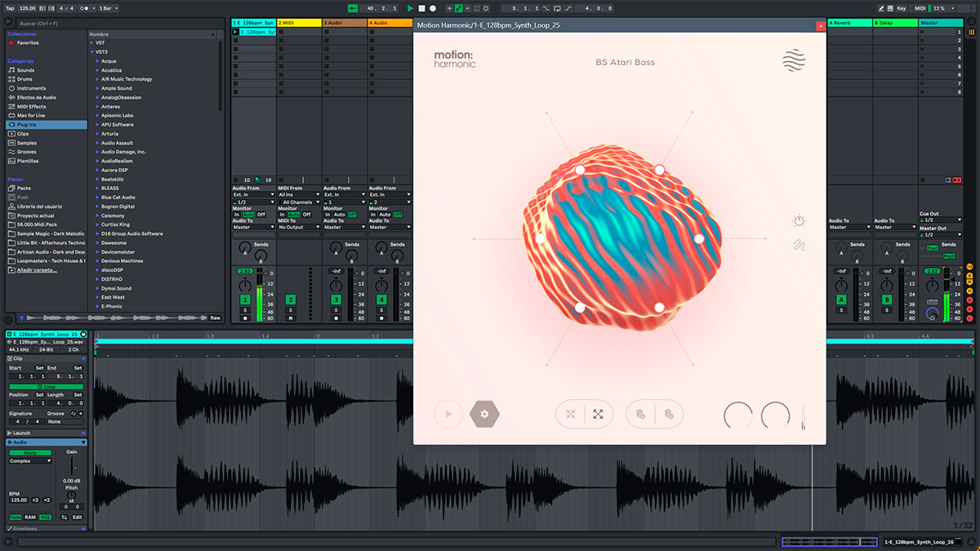Image resolution: width=980 pixels, height=551 pixels.
Task: Start transport playback in the top bar
Action: (411, 8)
